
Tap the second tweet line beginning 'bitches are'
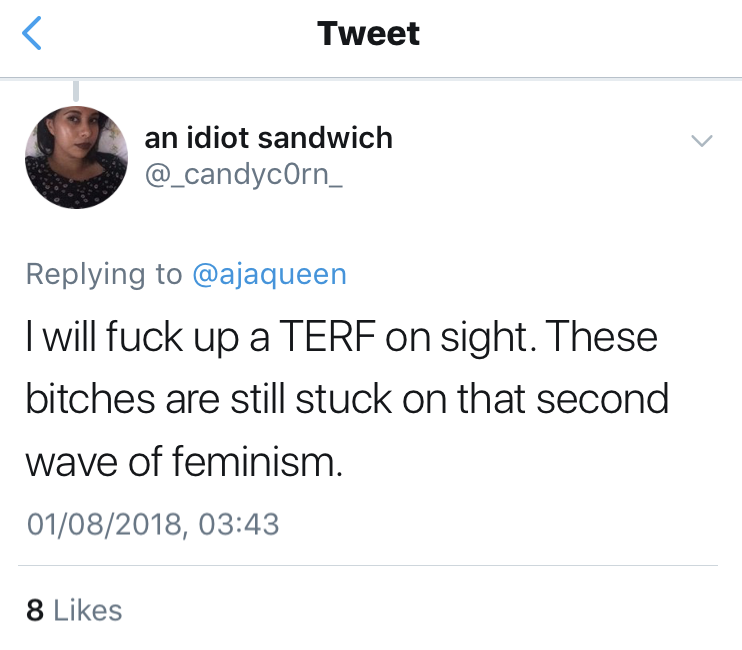345,399
